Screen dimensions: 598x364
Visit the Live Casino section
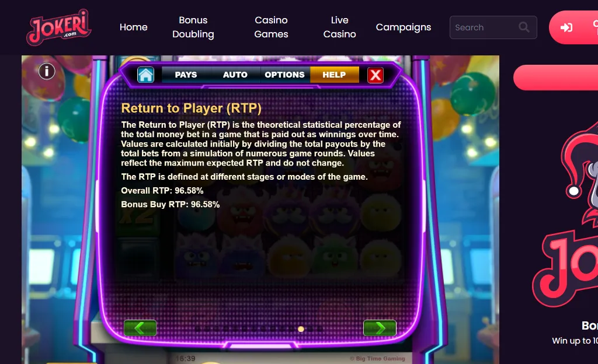pos(339,27)
